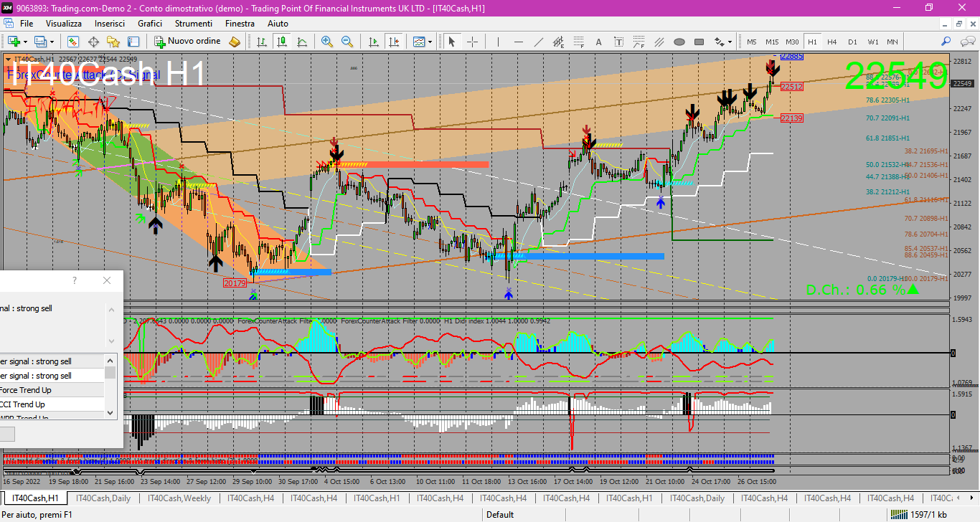Screen dimensions: 980x522
Task: Expand the new chart dropdown arrow
Action: (x=25, y=42)
